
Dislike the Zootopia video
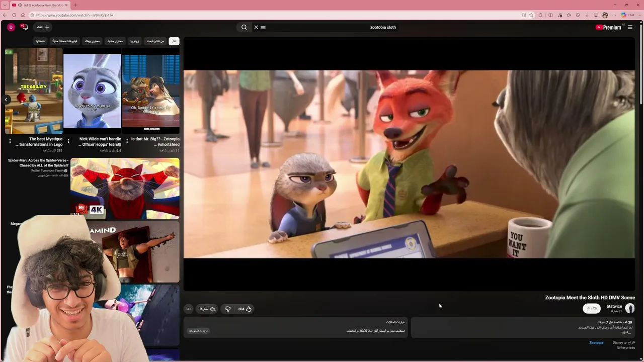(x=228, y=309)
